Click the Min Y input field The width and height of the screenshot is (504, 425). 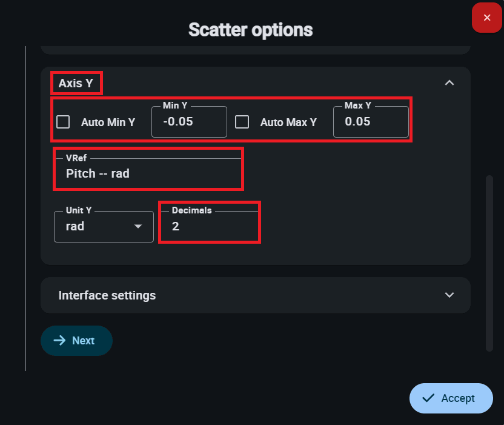(x=189, y=122)
